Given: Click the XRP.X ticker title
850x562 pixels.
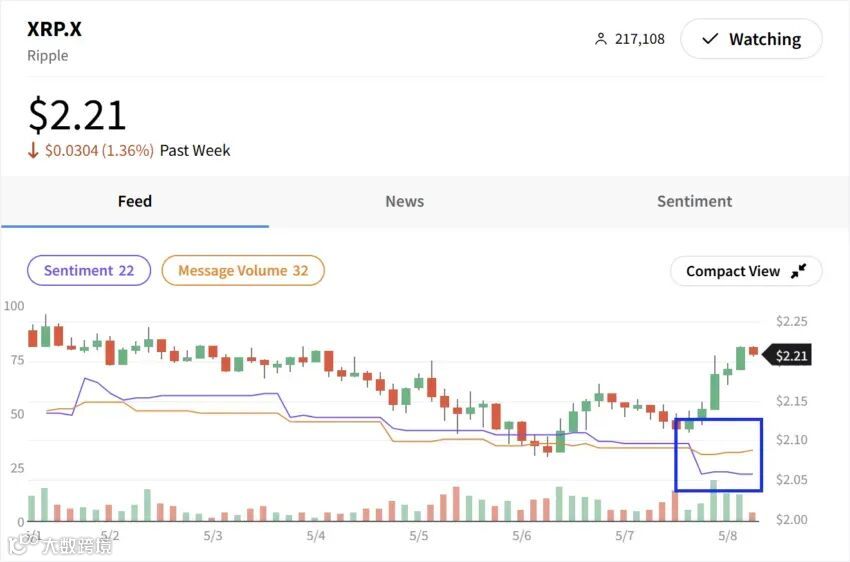Looking at the screenshot, I should [x=55, y=29].
